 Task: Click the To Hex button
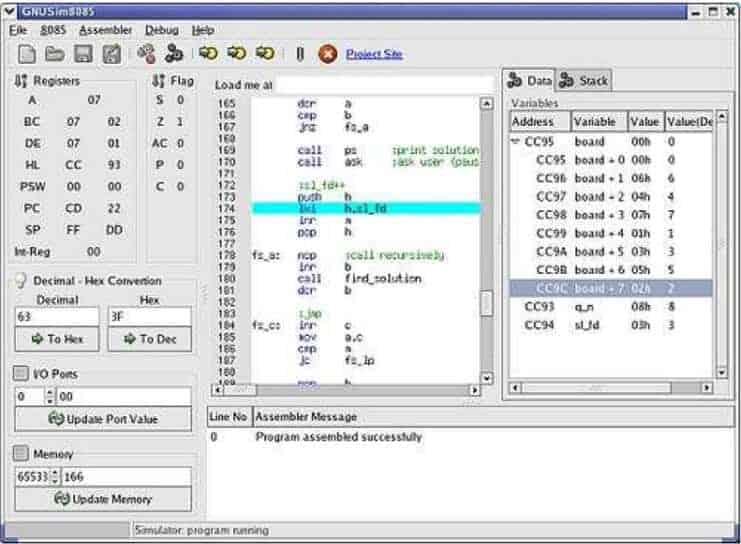coord(57,339)
